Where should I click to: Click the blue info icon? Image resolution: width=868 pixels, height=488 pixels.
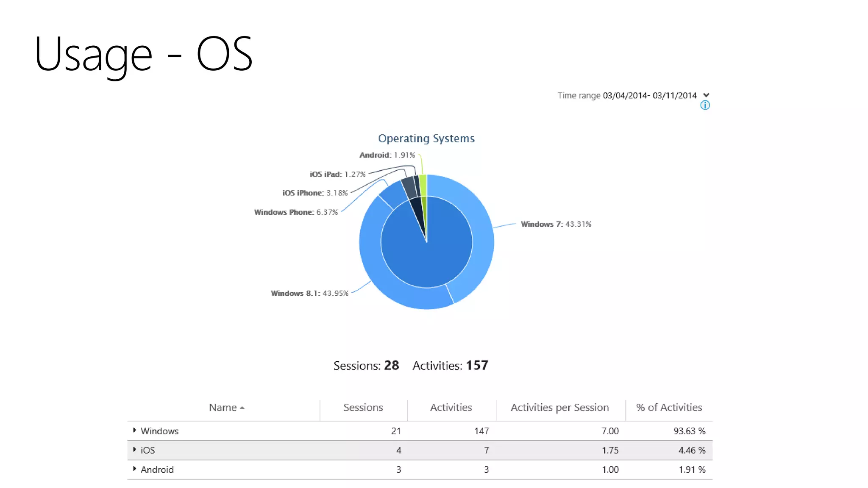pos(705,105)
